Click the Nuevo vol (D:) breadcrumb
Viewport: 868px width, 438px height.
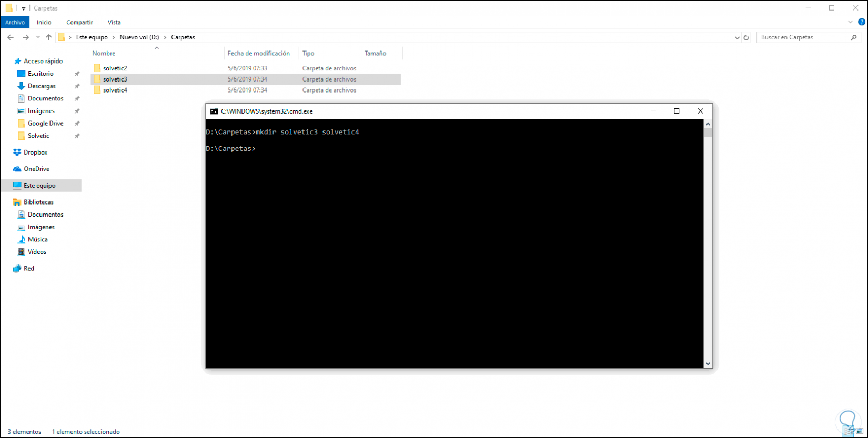click(139, 37)
